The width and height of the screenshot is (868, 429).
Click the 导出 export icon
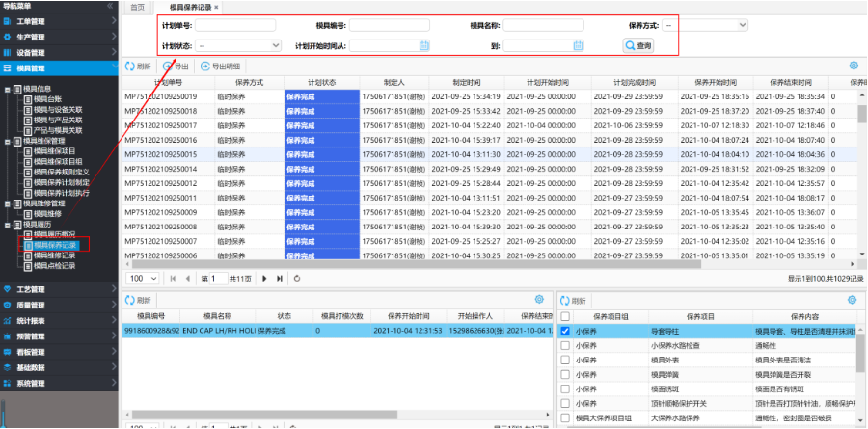click(x=168, y=66)
